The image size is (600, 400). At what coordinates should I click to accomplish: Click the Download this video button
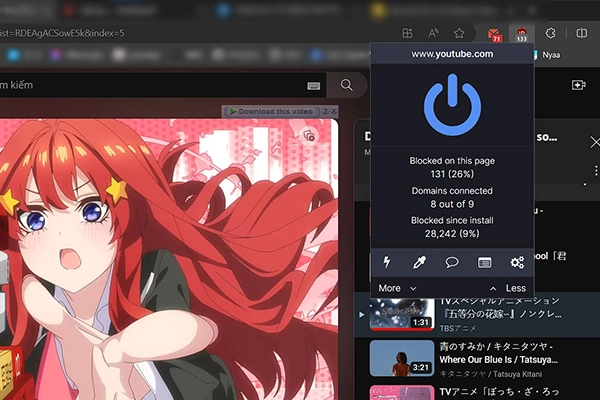point(271,110)
